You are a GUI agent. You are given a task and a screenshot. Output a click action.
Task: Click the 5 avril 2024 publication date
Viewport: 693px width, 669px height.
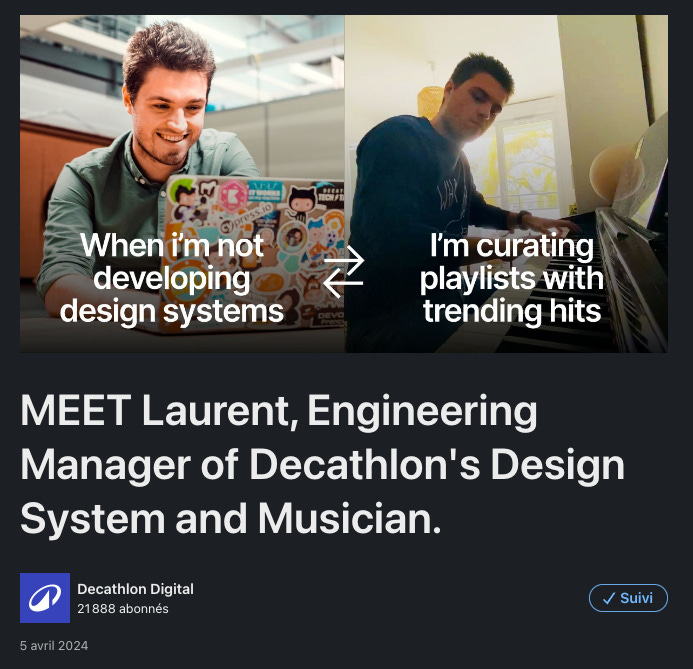(54, 646)
